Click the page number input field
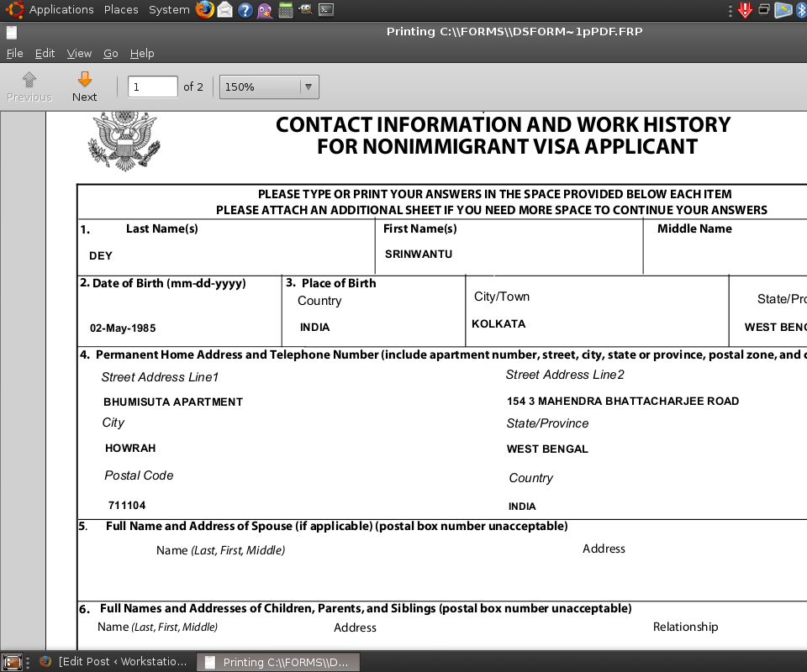The width and height of the screenshot is (807, 672). [x=152, y=87]
